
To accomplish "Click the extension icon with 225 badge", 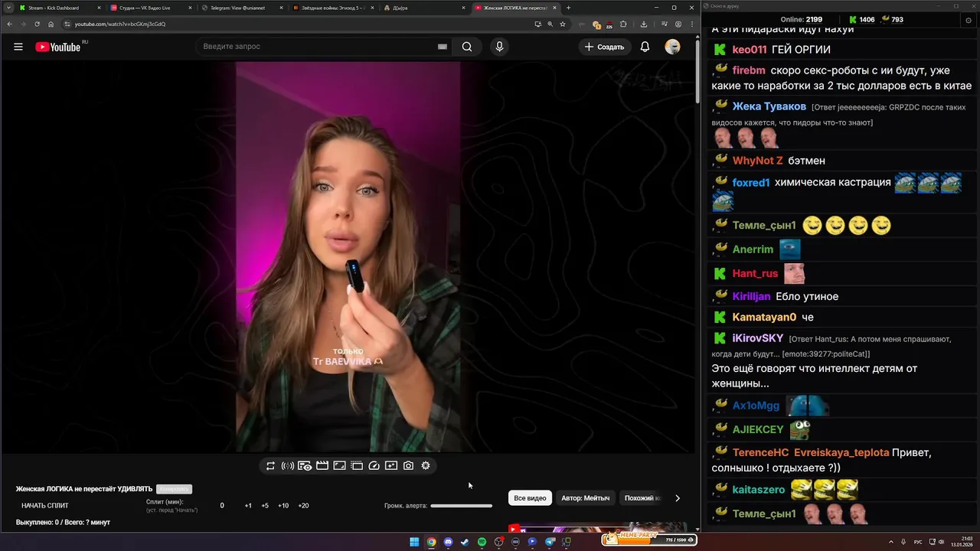I will 609,24.
